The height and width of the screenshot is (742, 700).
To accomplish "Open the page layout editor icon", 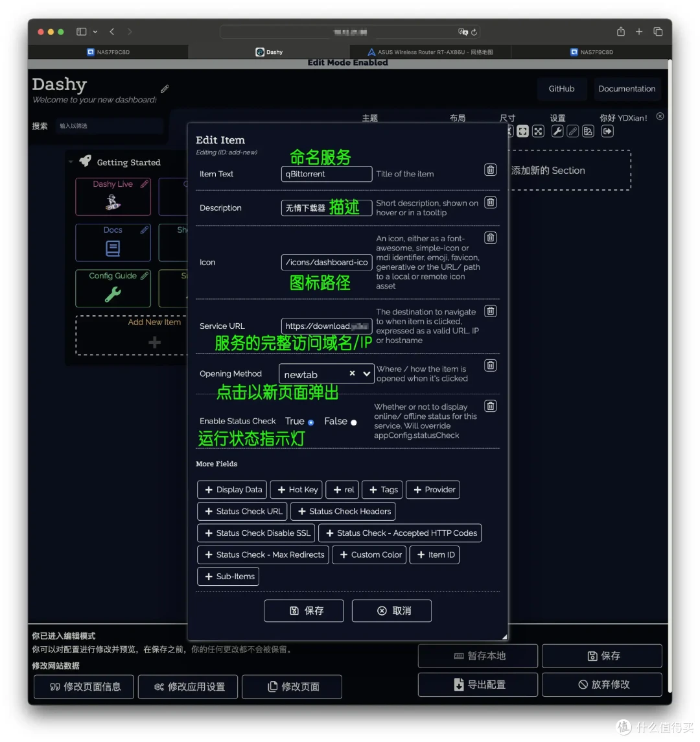I will [x=588, y=131].
